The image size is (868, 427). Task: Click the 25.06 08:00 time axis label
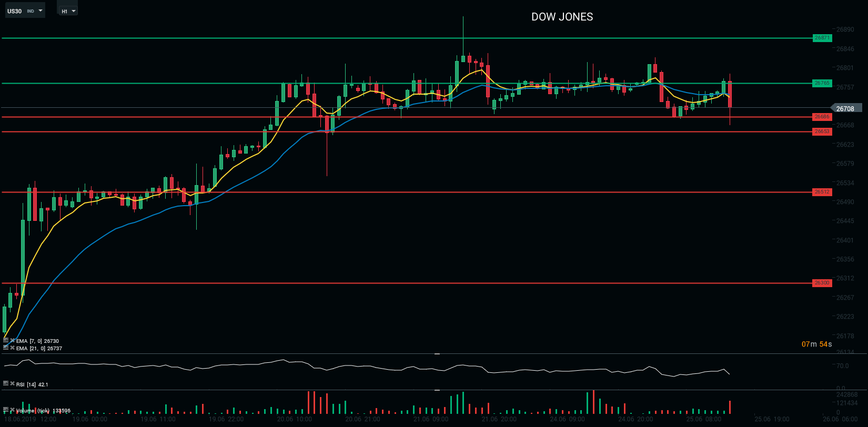tap(704, 419)
